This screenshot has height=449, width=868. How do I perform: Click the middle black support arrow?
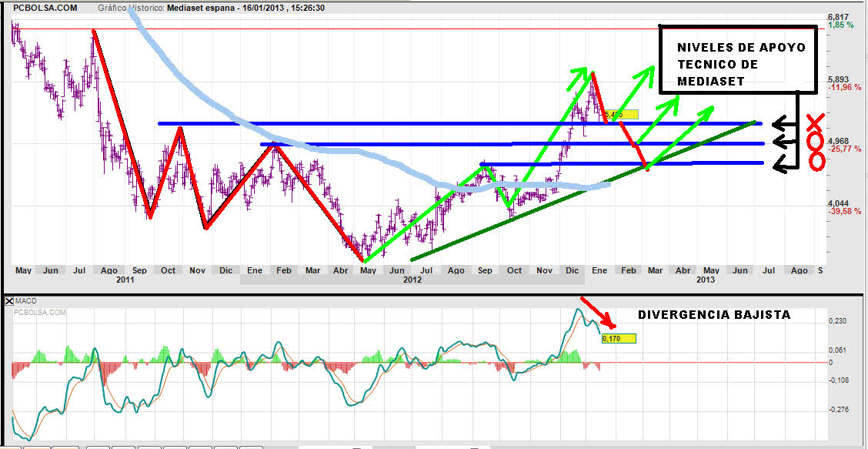[x=784, y=142]
